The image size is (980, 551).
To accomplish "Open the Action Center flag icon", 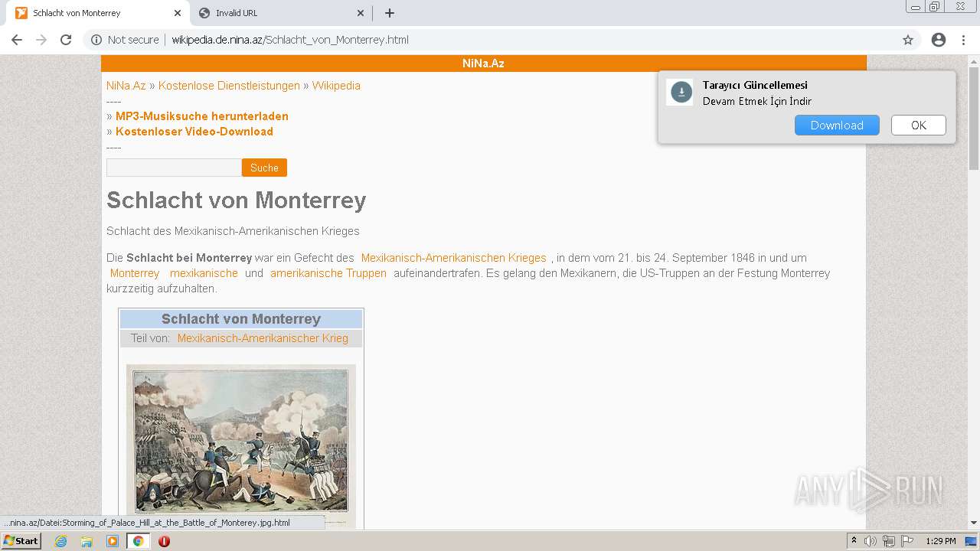I will click(907, 541).
